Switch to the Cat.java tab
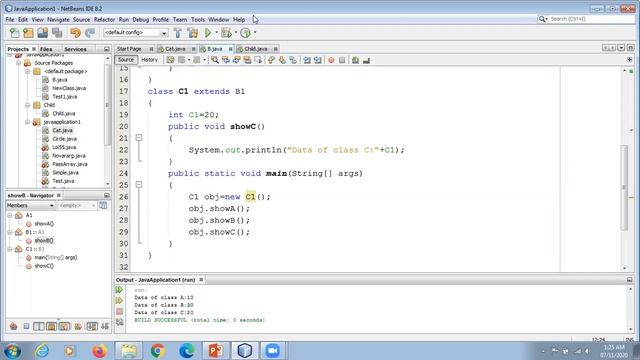Image resolution: width=640 pixels, height=360 pixels. 175,49
